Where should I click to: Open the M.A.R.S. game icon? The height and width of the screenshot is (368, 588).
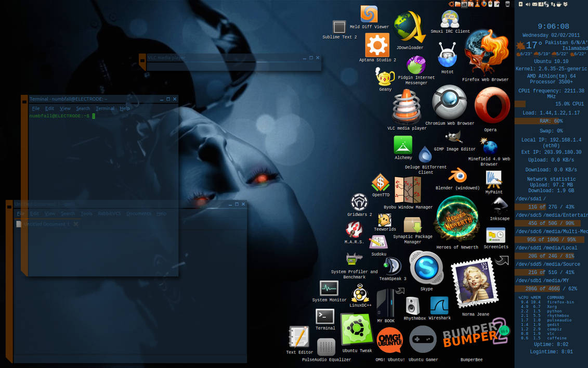point(354,230)
